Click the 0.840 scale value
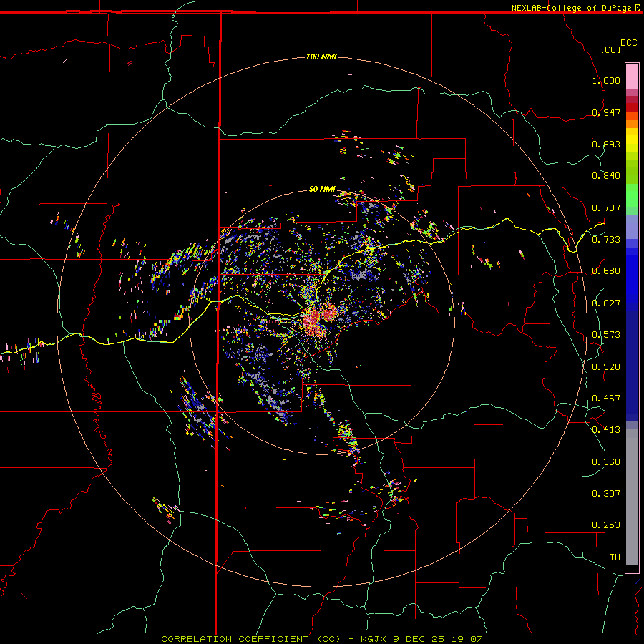644x644 pixels. pyautogui.click(x=606, y=176)
